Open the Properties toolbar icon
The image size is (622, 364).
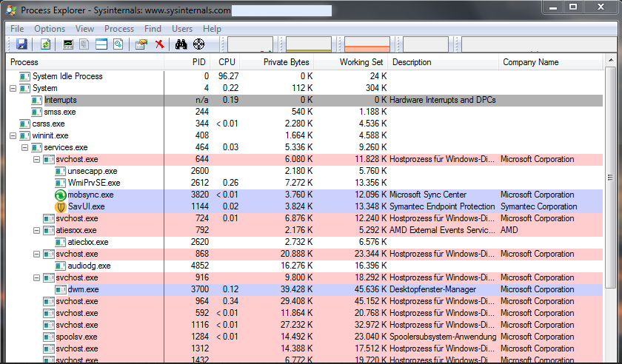(x=141, y=44)
